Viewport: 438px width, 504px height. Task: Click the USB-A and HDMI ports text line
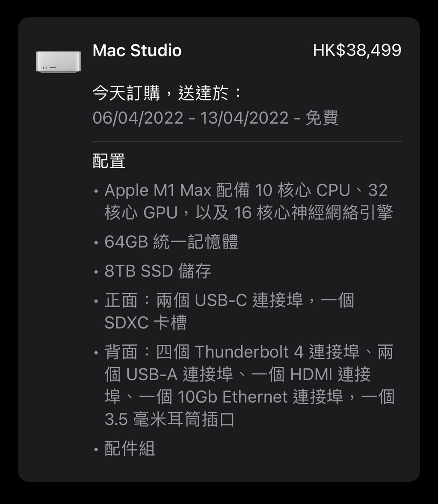tap(238, 374)
